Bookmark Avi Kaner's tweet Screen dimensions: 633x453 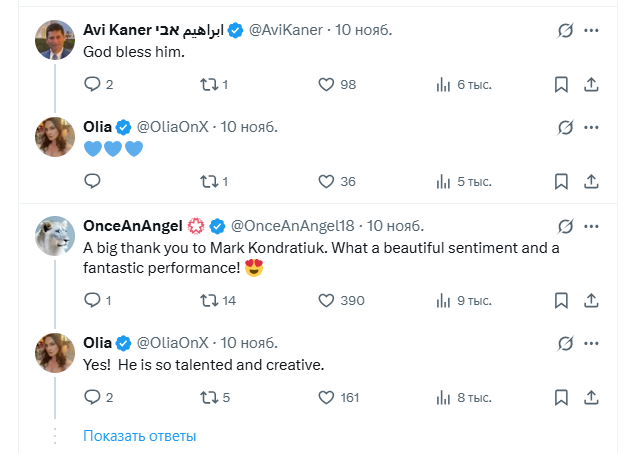562,85
